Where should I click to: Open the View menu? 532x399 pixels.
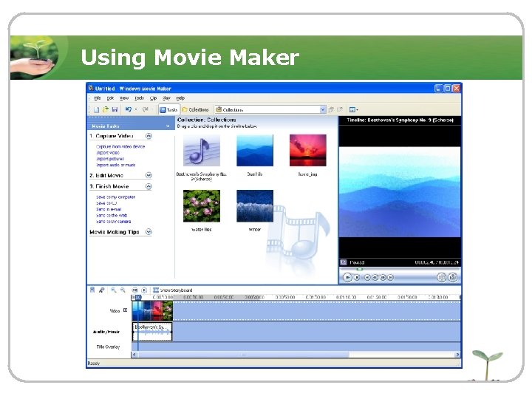(124, 98)
